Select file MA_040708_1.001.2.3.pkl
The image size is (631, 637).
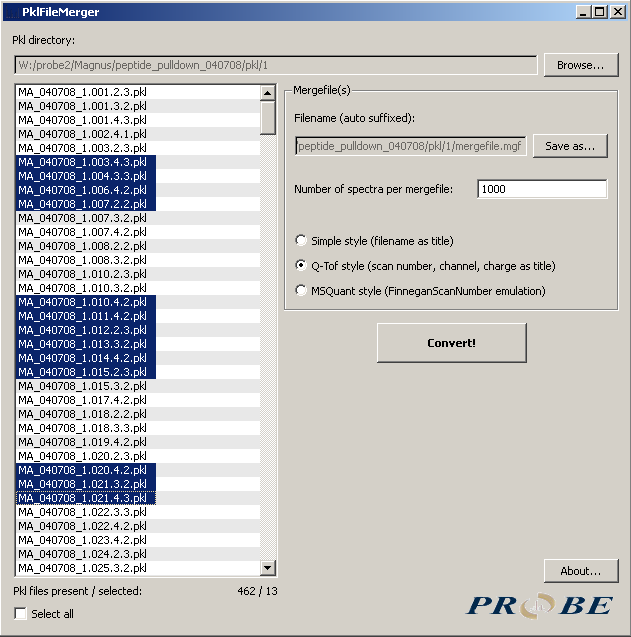[x=82, y=92]
